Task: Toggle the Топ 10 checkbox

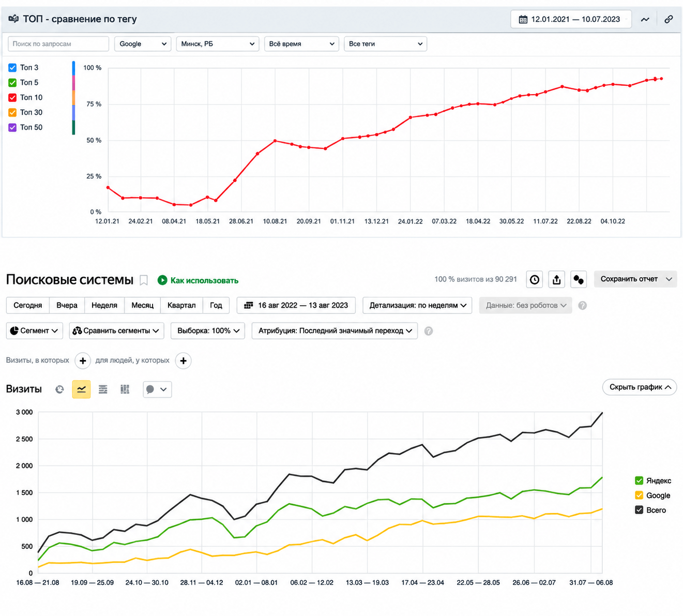Action: pyautogui.click(x=12, y=98)
